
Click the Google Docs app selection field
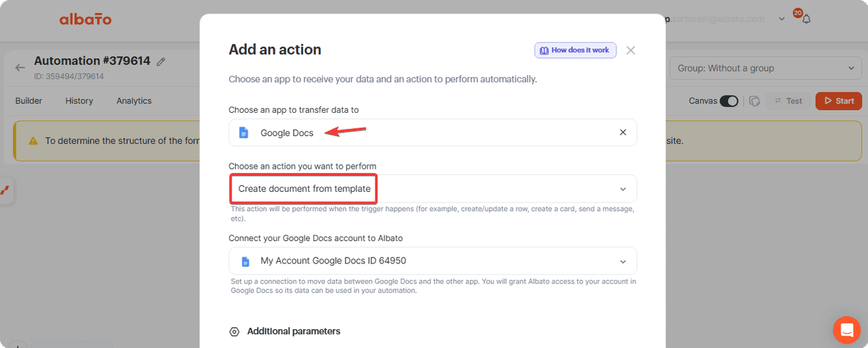(433, 132)
